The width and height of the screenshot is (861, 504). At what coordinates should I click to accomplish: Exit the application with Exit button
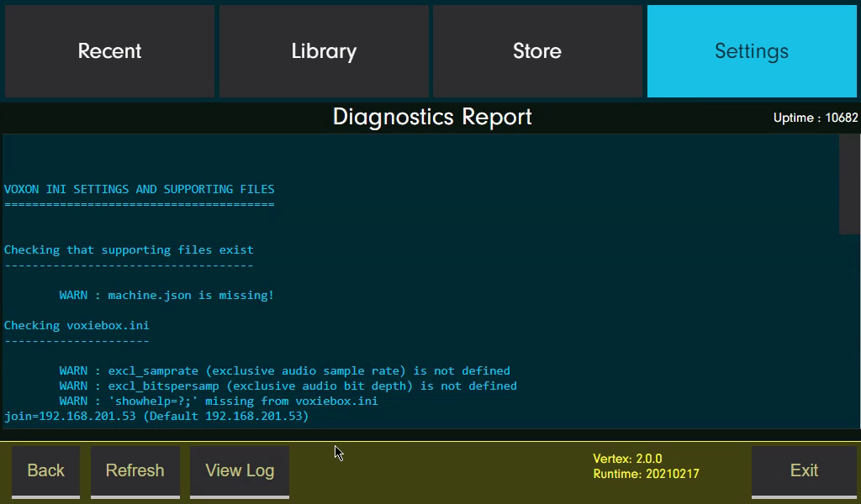(x=804, y=471)
